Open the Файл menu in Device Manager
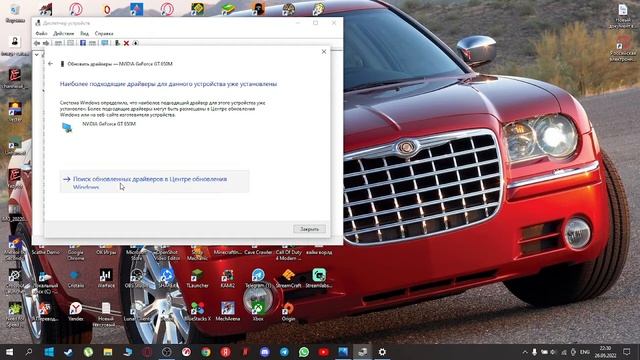This screenshot has width=640, height=360. [41, 33]
